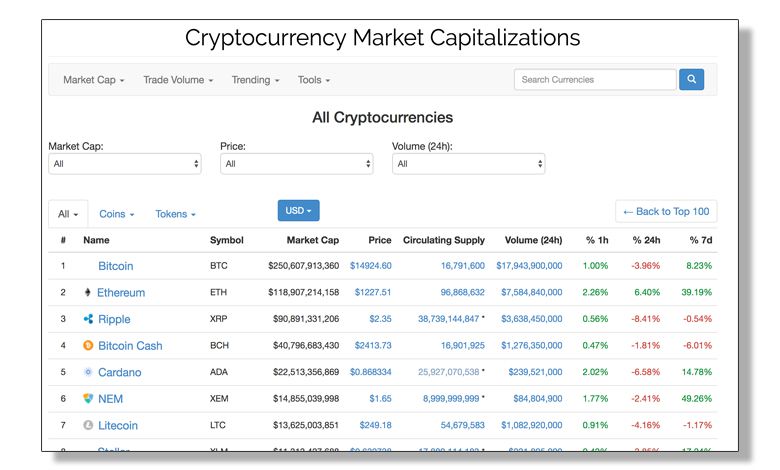Viewport: 780px width, 470px height.
Task: Click Ripple circulating supply 38,739,144,847
Action: click(448, 319)
